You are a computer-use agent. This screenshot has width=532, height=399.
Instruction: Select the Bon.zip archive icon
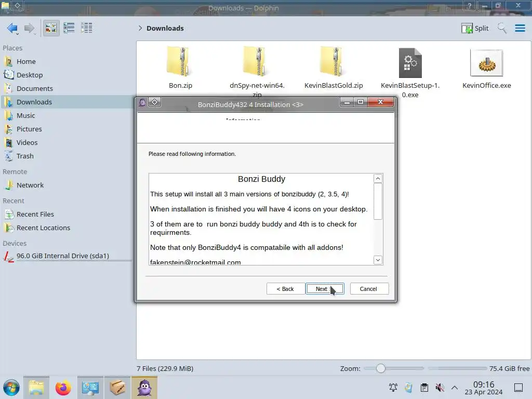click(x=180, y=62)
